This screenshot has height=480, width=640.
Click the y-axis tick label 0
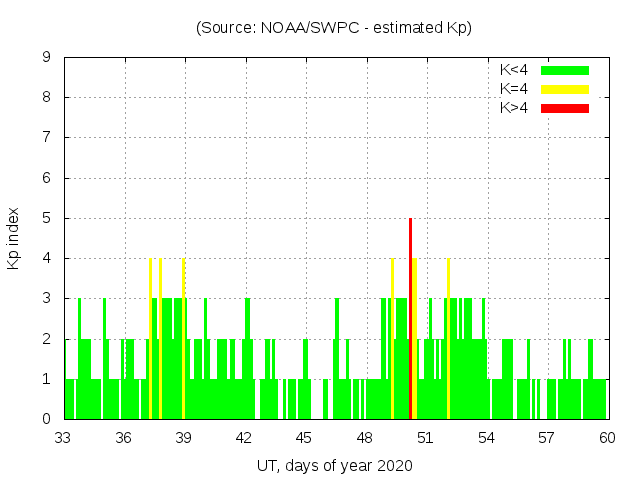pos(47,419)
